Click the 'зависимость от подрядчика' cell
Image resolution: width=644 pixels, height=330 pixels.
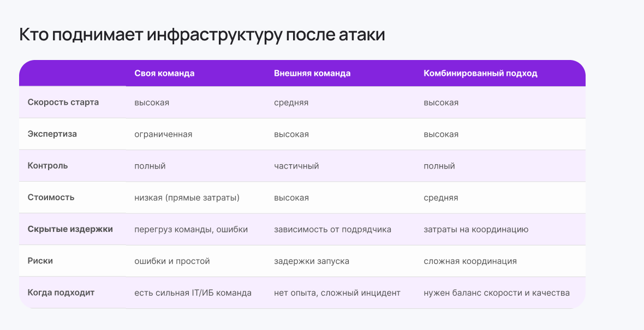coord(332,230)
